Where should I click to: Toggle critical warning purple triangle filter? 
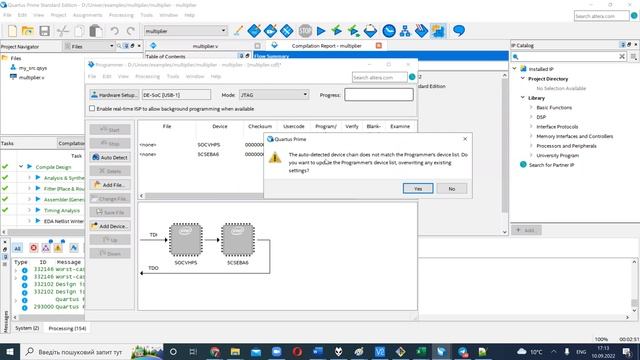pos(46,248)
